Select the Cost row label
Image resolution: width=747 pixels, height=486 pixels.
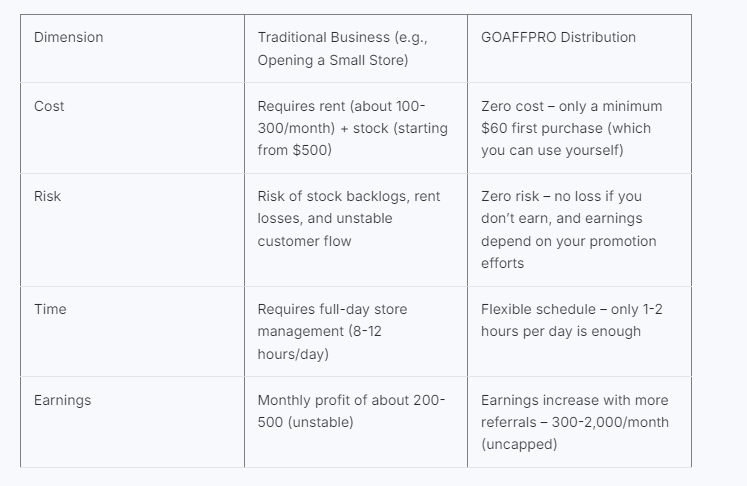49,106
